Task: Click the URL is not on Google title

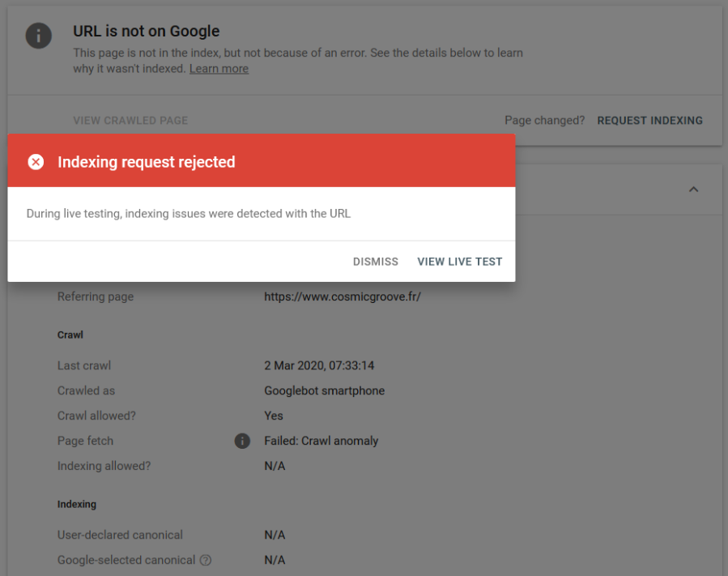Action: pyautogui.click(x=146, y=32)
